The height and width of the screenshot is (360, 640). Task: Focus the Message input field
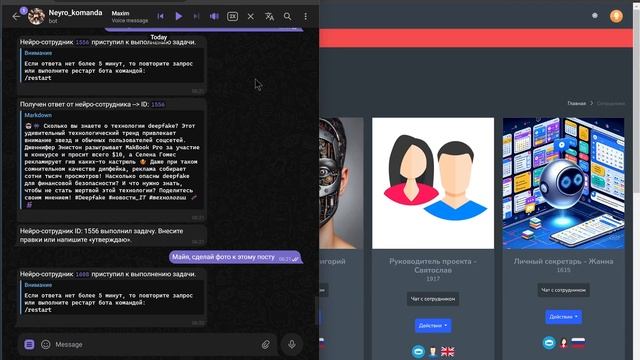155,344
